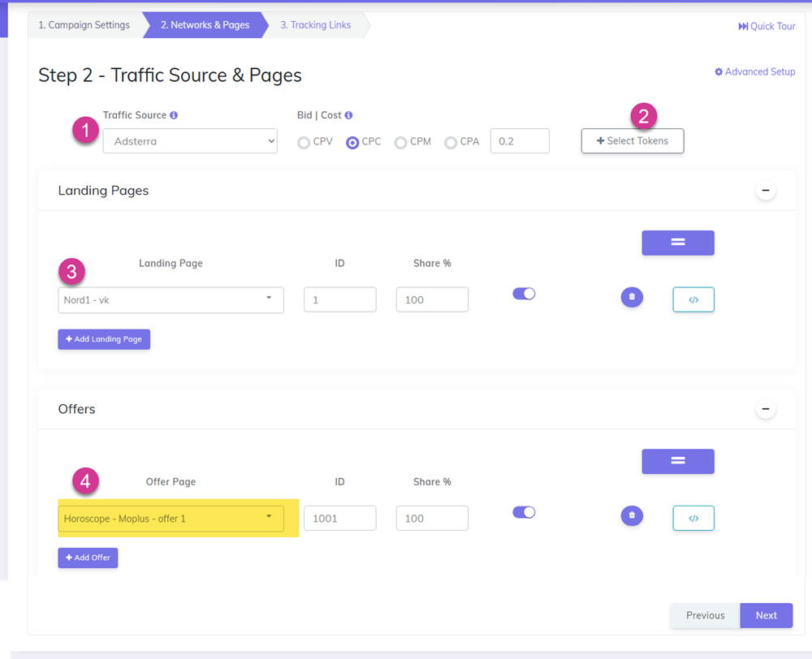Screen dimensions: 812x659
Task: Click the bid cost value field
Action: click(520, 141)
